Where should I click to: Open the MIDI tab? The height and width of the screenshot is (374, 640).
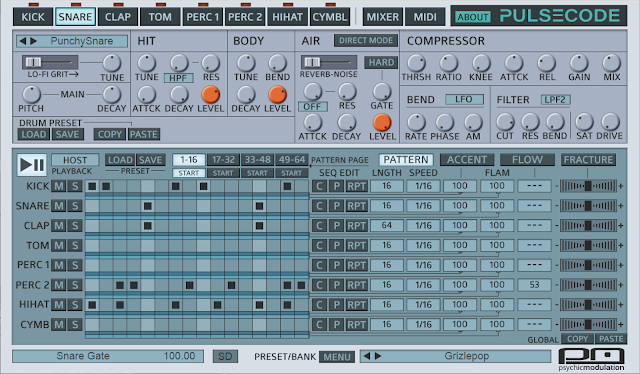(425, 17)
